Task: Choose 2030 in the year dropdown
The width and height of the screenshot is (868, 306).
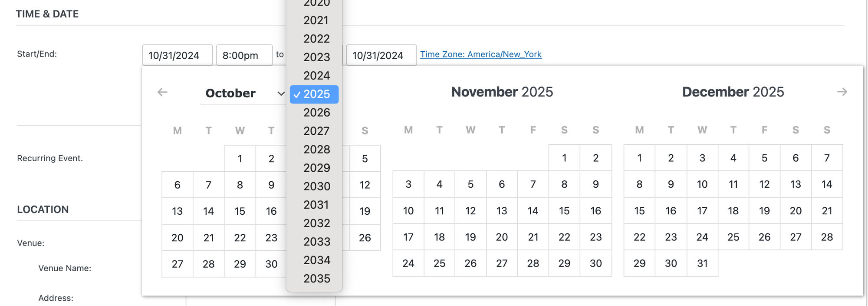Action: pyautogui.click(x=316, y=186)
